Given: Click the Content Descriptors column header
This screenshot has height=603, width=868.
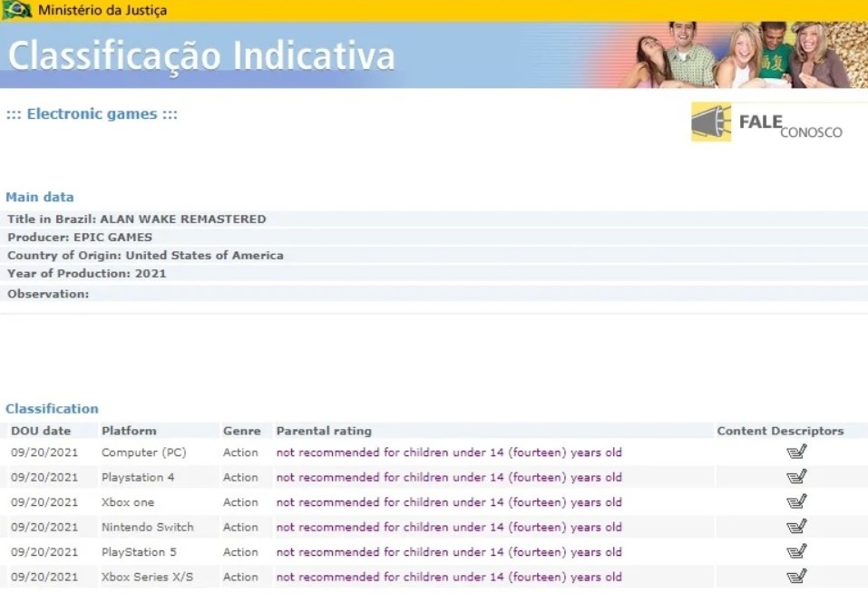Looking at the screenshot, I should tap(780, 431).
